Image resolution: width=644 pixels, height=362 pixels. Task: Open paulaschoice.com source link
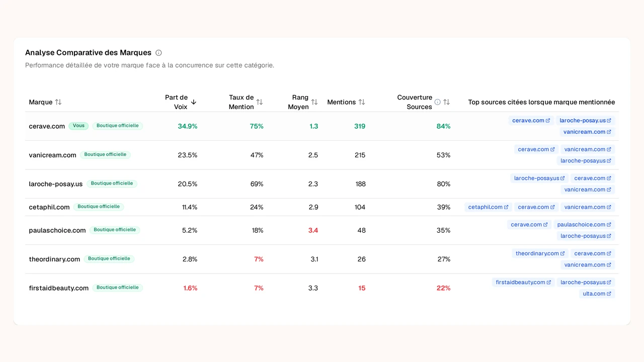pos(584,225)
